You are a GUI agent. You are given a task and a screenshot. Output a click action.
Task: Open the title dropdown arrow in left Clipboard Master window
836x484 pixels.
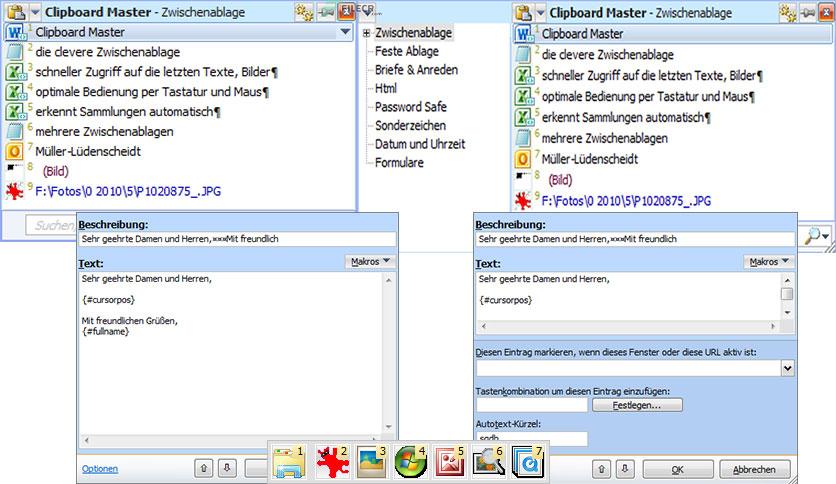tap(35, 12)
